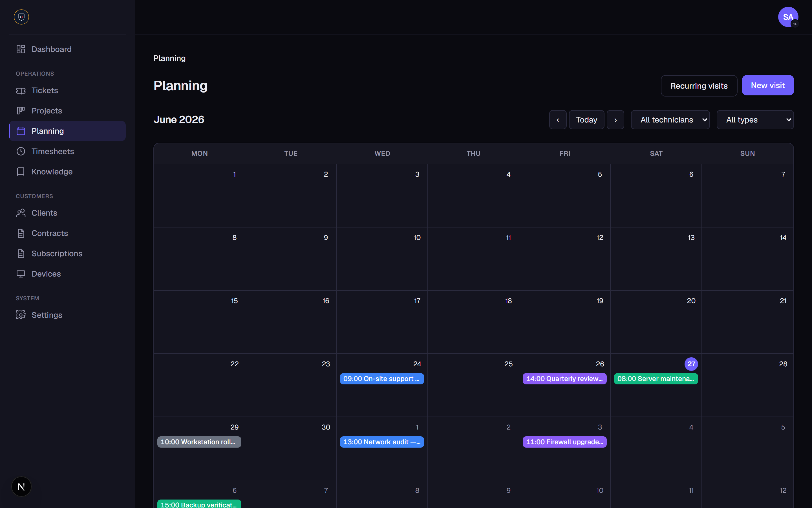
Task: Open the 11:00 Firewall upgrade visit
Action: tap(564, 442)
